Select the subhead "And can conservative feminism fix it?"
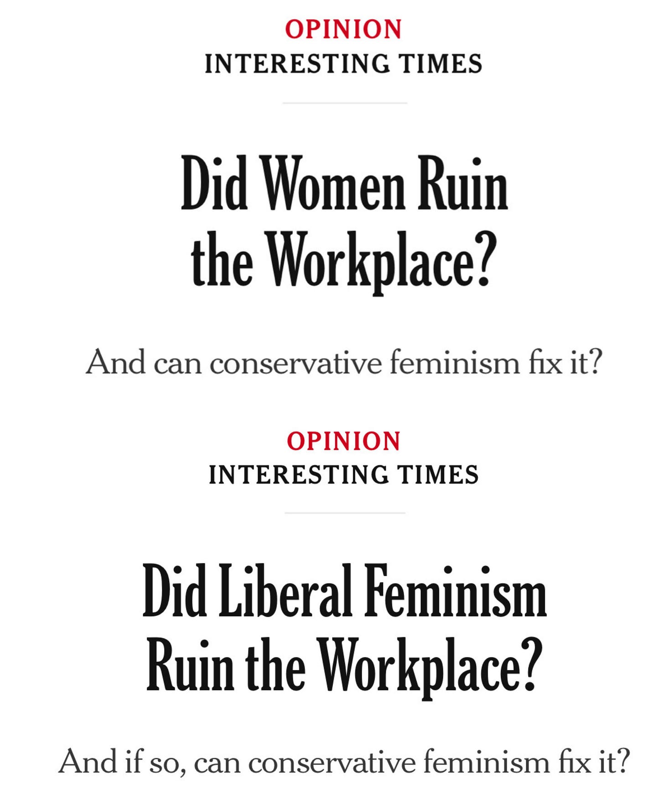 coord(344,363)
